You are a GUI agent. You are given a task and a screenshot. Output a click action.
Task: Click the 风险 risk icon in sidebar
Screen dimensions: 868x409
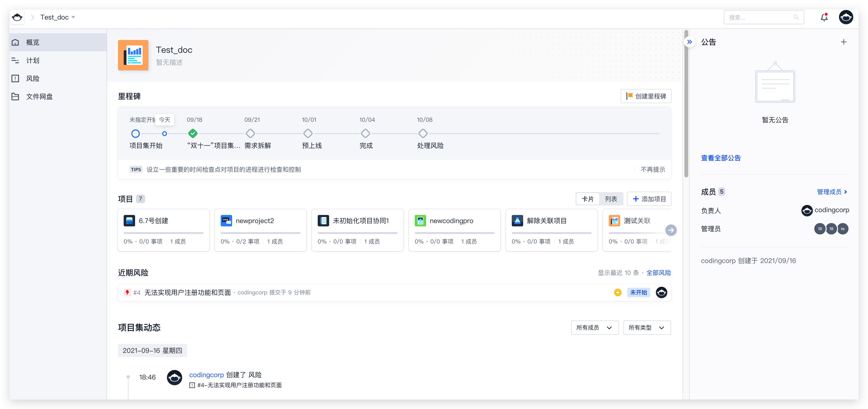click(x=15, y=78)
